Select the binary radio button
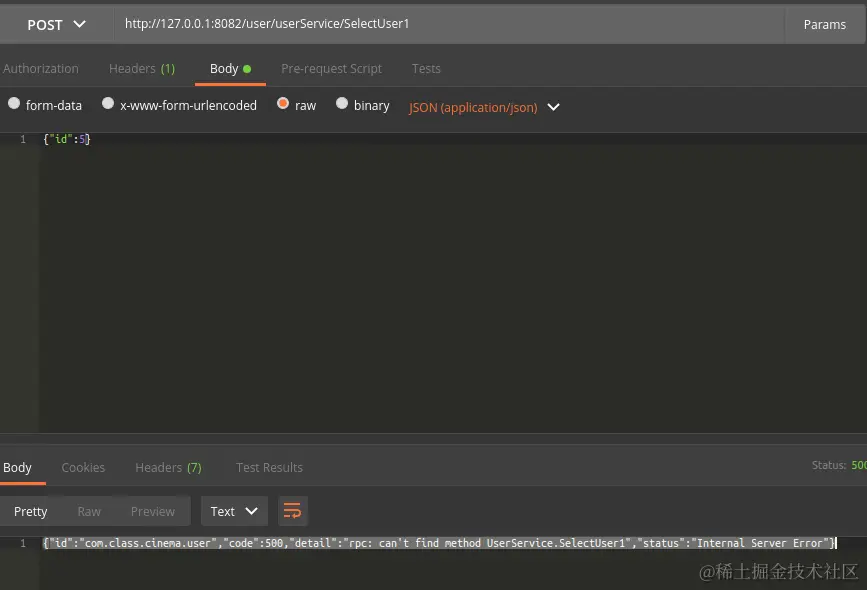The image size is (867, 590). [341, 104]
